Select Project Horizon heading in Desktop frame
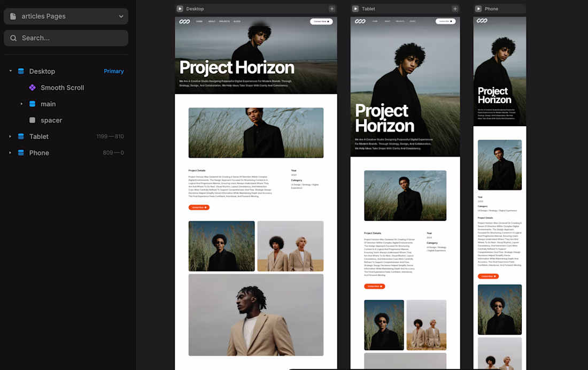 237,68
